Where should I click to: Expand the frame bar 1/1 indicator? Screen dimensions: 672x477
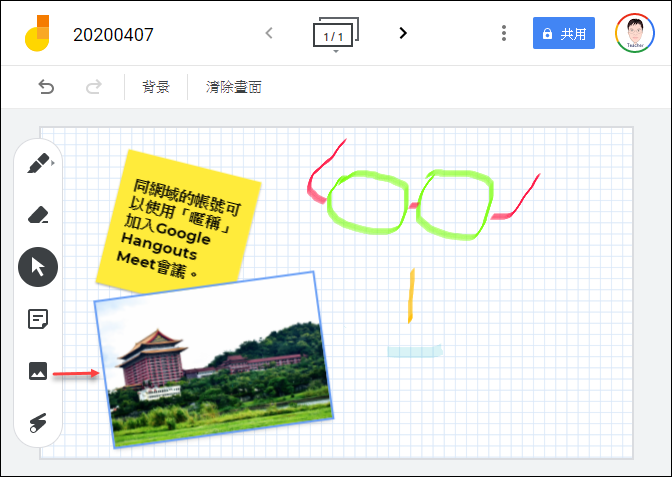(x=336, y=34)
